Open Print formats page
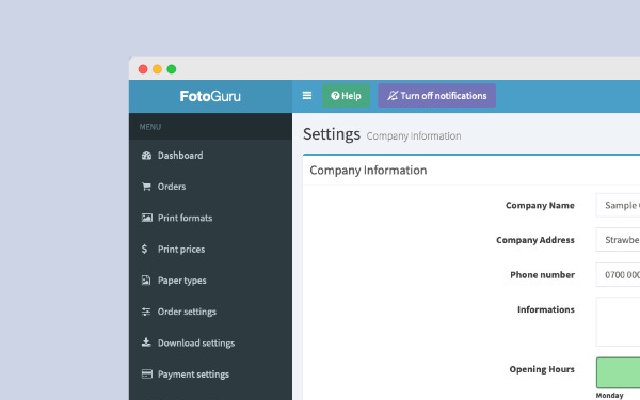The height and width of the screenshot is (400, 640). (210, 218)
